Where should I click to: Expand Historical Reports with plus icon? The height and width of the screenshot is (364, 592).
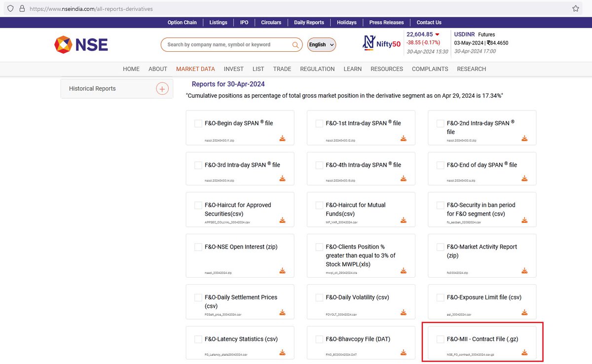pos(162,89)
